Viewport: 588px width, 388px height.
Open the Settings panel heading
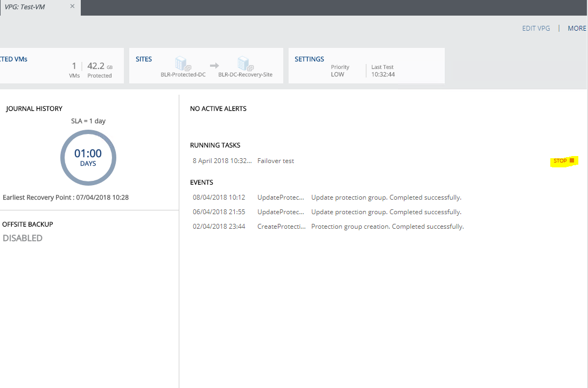pos(309,59)
